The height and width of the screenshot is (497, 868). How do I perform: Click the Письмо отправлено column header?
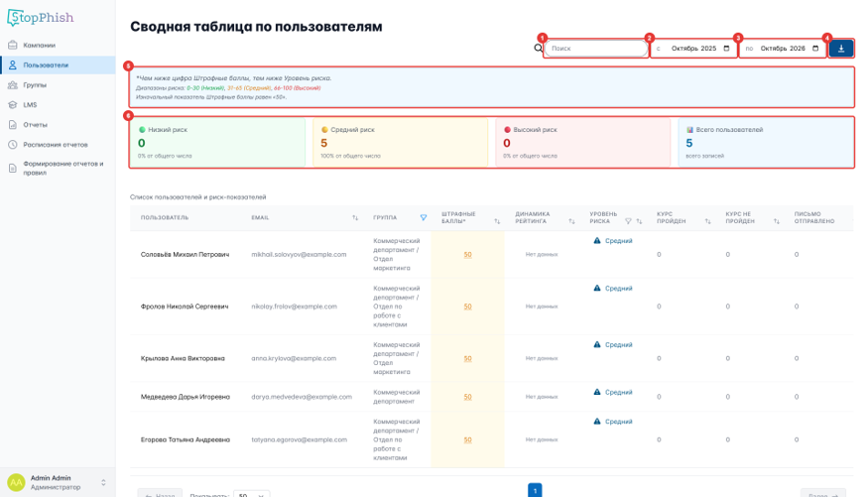[814, 217]
